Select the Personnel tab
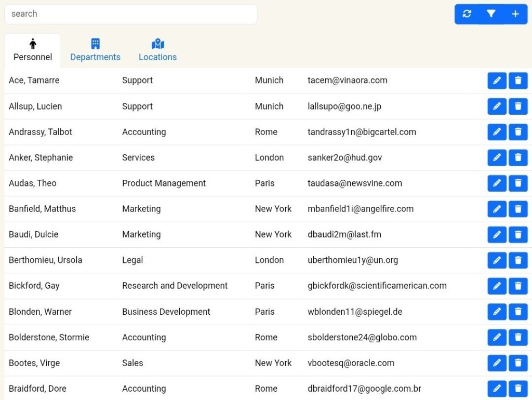Screen dimensions: 532x400 pos(33,50)
